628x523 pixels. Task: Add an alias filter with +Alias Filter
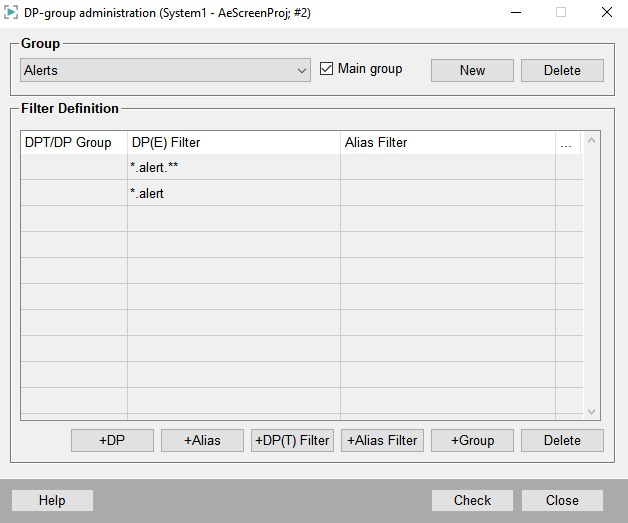pyautogui.click(x=382, y=440)
